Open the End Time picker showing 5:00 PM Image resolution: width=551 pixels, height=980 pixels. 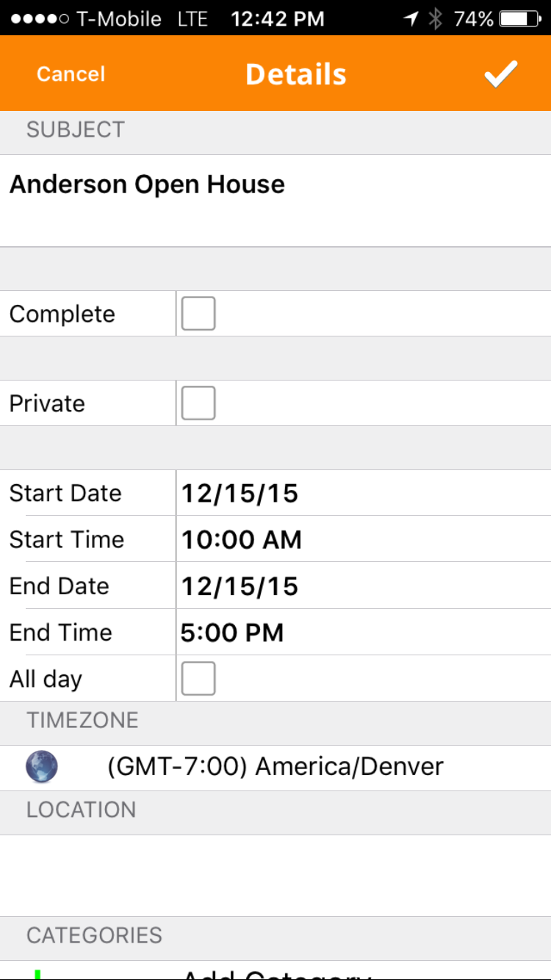[x=364, y=633]
